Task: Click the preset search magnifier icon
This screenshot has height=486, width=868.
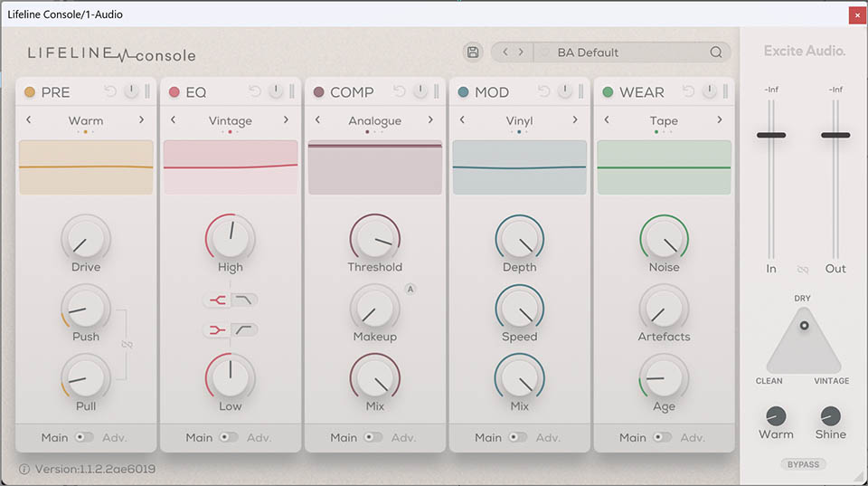Action: [x=716, y=52]
